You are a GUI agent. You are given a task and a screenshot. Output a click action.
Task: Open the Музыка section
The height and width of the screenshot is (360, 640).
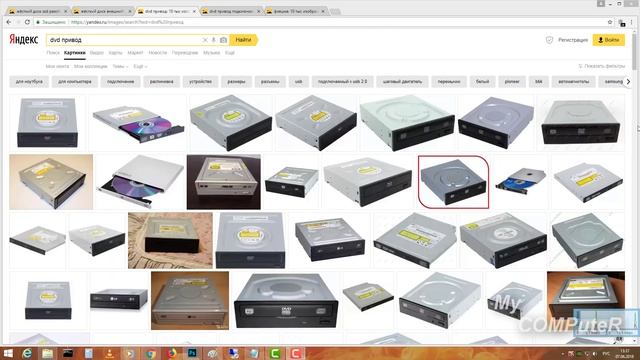tap(211, 53)
